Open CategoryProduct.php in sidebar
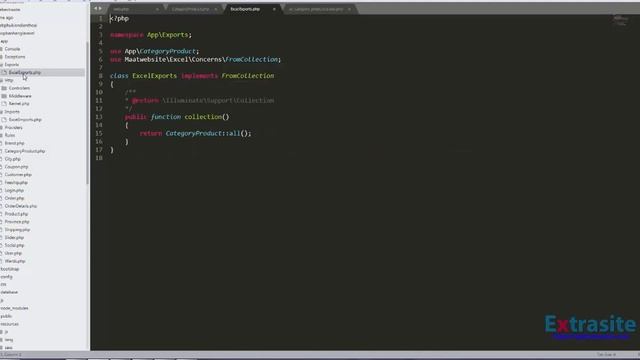The height and width of the screenshot is (360, 640). pos(24,151)
